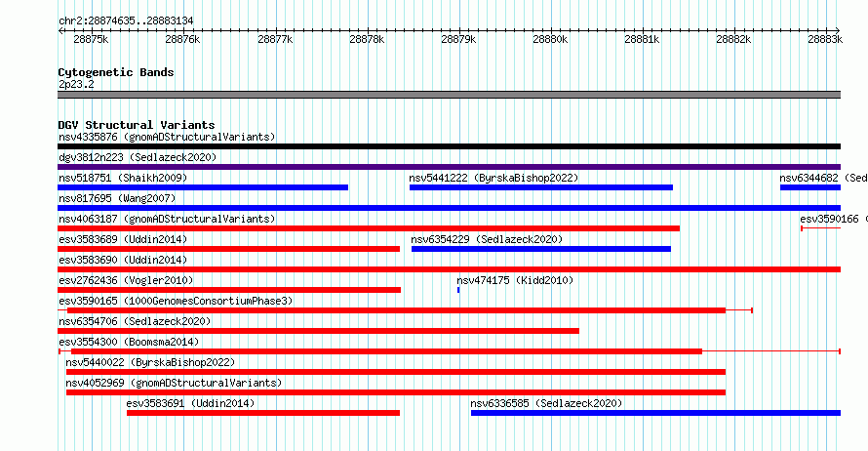
Task: Click the nsv518751 (Shaikh2009) label
Action: coord(123,178)
